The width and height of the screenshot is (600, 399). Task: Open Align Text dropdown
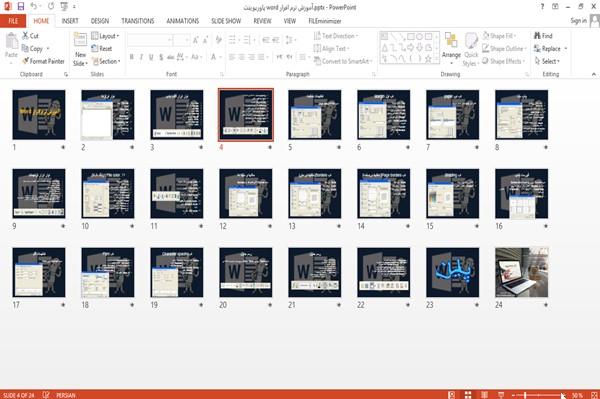pyautogui.click(x=331, y=48)
